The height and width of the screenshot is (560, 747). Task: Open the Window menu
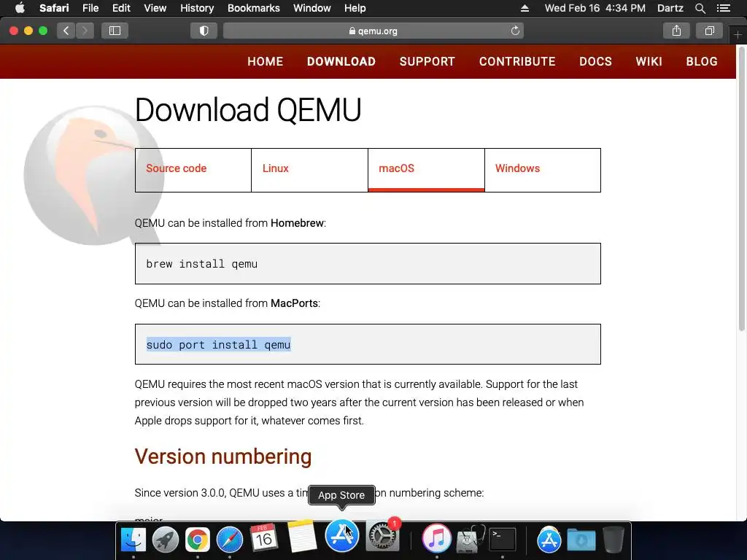(312, 8)
